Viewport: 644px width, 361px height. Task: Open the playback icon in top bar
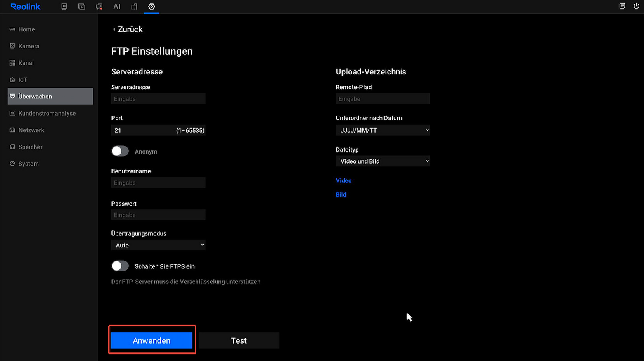click(81, 7)
